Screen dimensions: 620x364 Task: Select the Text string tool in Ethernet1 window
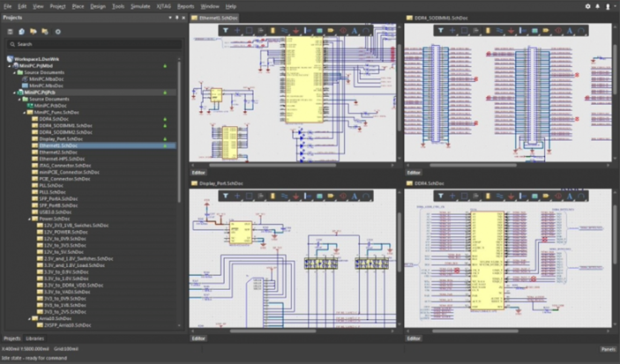coord(355,31)
